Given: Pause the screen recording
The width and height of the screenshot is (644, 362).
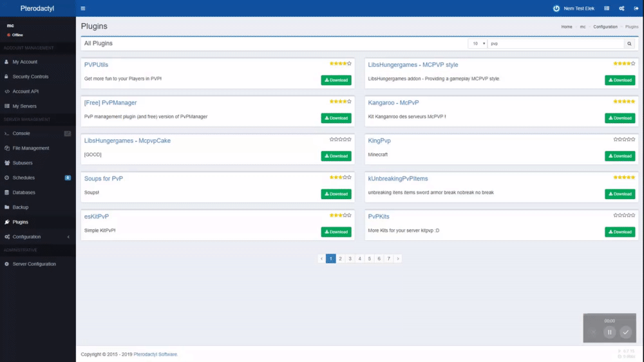Looking at the screenshot, I should click(609, 332).
